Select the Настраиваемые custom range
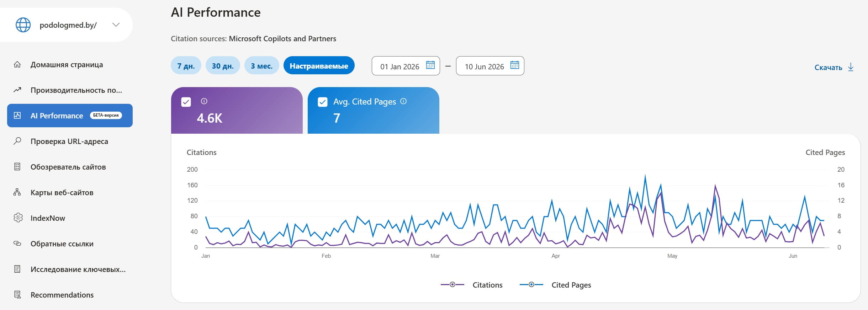The width and height of the screenshot is (868, 310). [319, 66]
